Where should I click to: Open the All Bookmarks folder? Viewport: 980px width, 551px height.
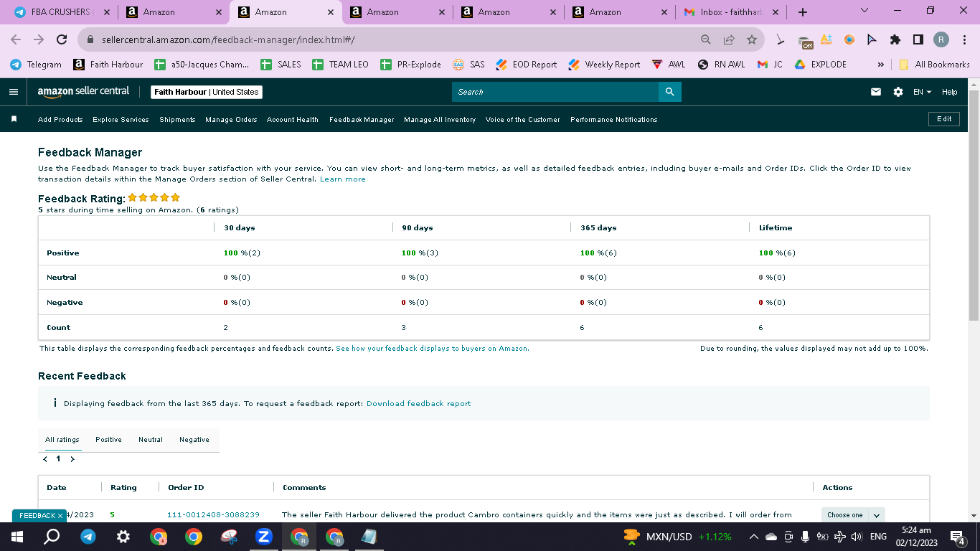(934, 65)
